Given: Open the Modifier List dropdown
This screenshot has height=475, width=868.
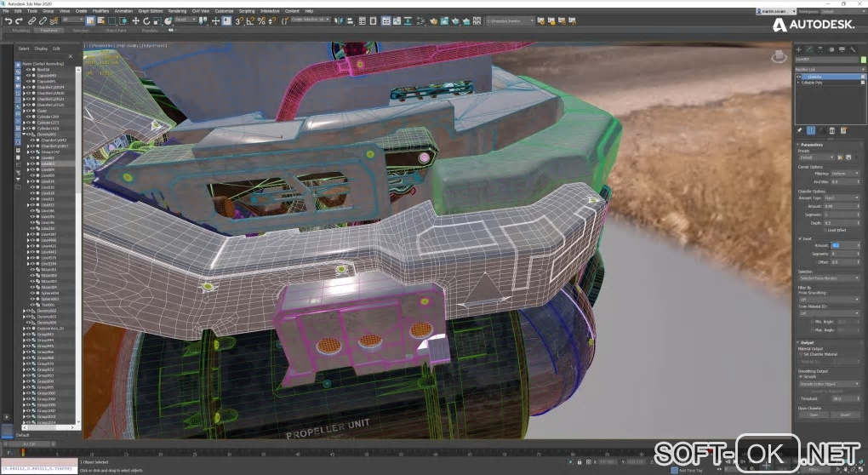Looking at the screenshot, I should tap(830, 69).
